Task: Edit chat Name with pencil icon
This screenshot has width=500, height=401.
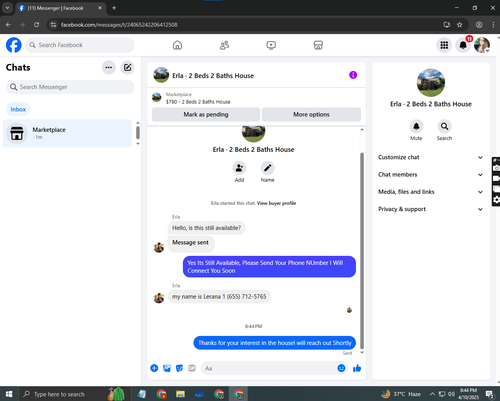Action: click(268, 168)
